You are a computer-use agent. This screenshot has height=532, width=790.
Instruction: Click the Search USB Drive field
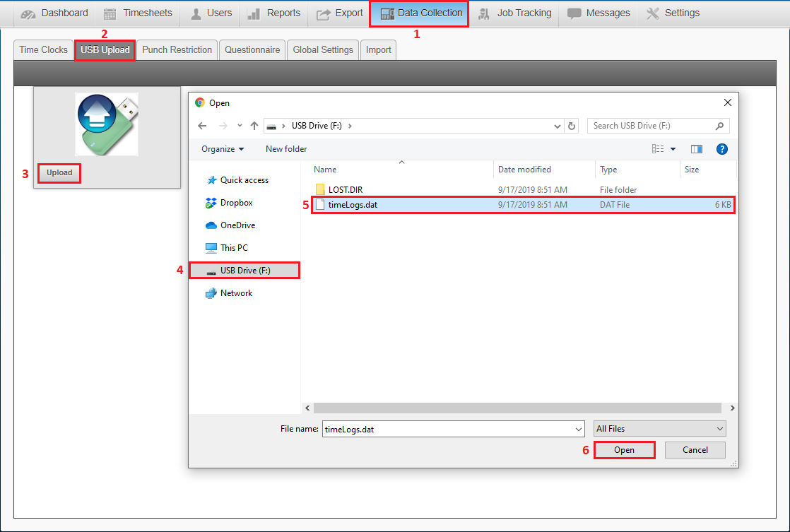tap(652, 126)
